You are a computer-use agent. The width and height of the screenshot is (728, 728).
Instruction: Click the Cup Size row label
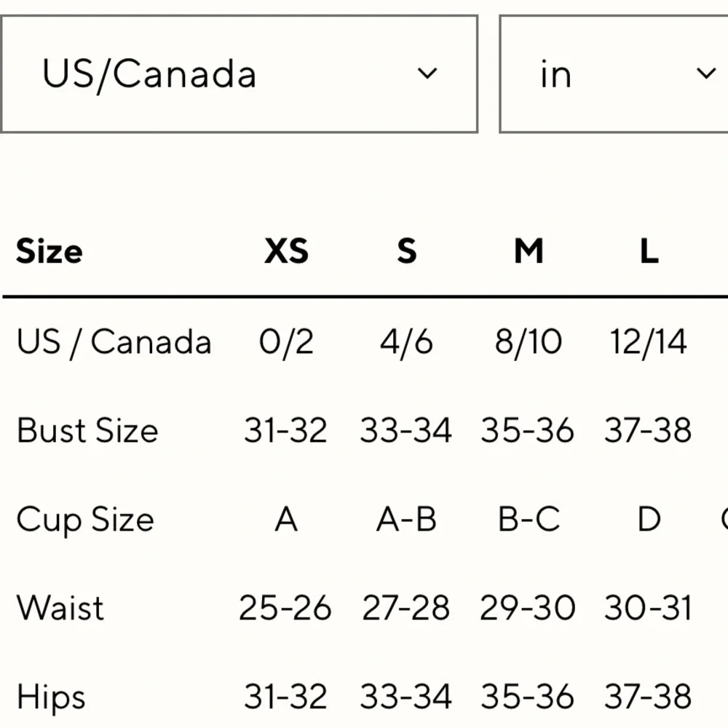click(85, 520)
